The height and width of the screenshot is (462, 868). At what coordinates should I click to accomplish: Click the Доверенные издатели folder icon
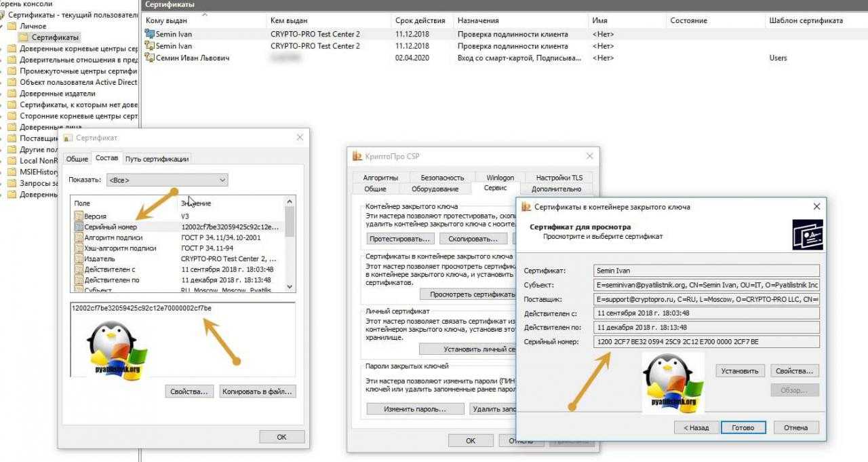coord(12,94)
